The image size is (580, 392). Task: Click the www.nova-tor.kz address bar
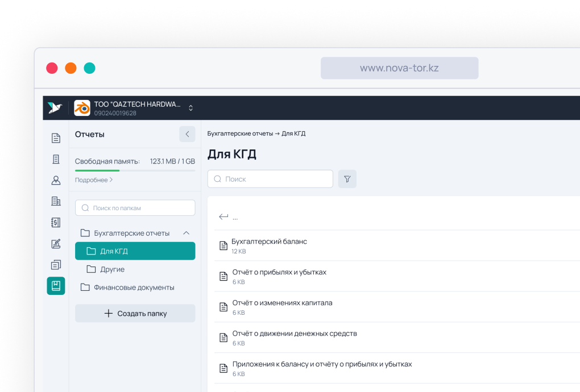click(400, 68)
